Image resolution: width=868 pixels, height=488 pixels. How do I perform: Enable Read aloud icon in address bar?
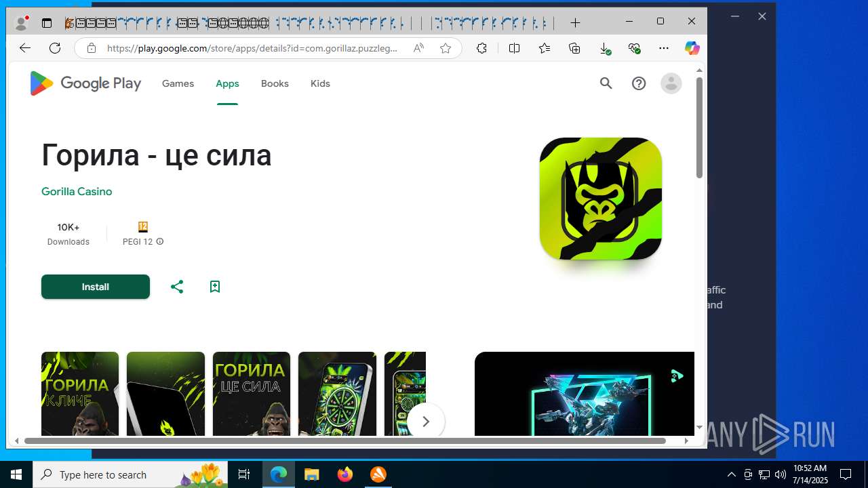418,48
